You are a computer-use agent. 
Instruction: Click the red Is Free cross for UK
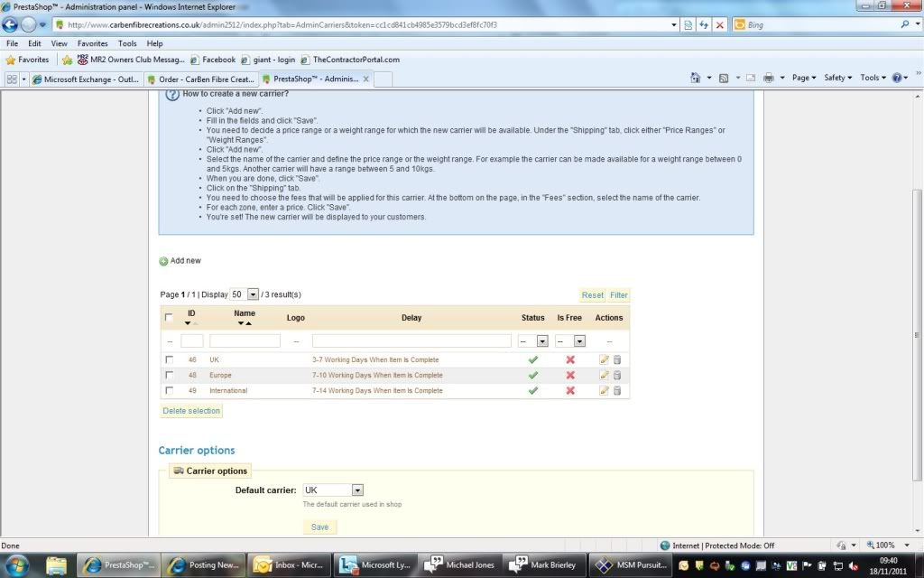coord(570,359)
